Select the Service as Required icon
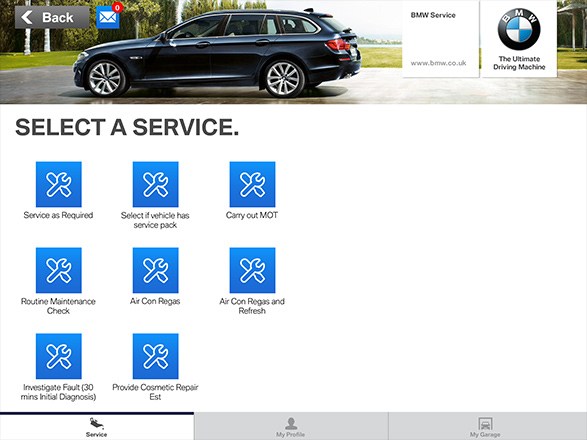Image resolution: width=587 pixels, height=440 pixels. (59, 184)
